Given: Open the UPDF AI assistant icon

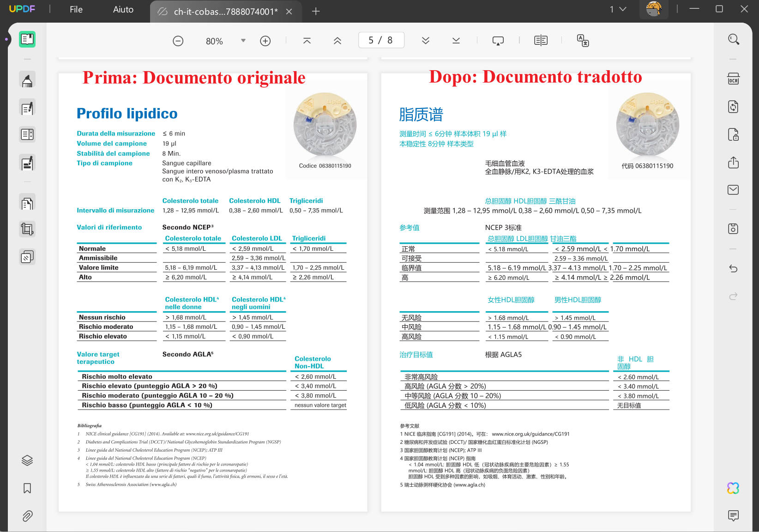Looking at the screenshot, I should coord(733,488).
